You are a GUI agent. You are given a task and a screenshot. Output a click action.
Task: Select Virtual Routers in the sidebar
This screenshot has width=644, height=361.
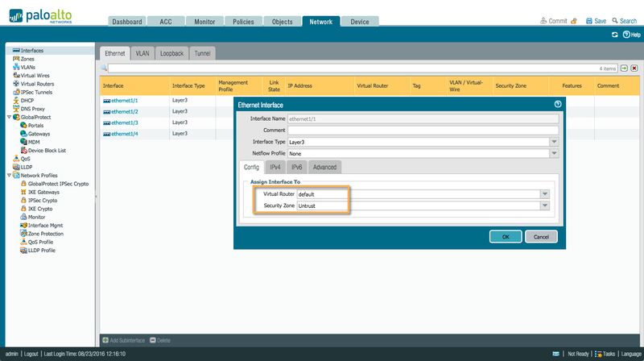point(37,84)
